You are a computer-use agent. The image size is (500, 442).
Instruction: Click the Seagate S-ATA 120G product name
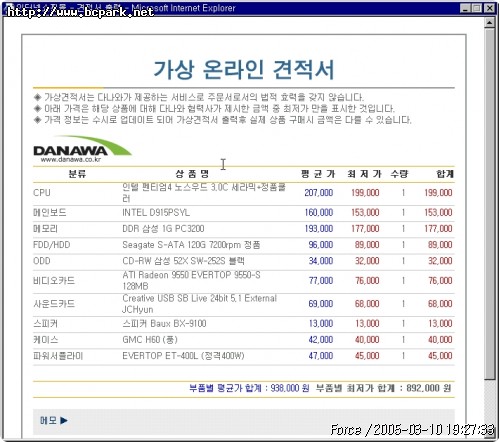pos(191,245)
